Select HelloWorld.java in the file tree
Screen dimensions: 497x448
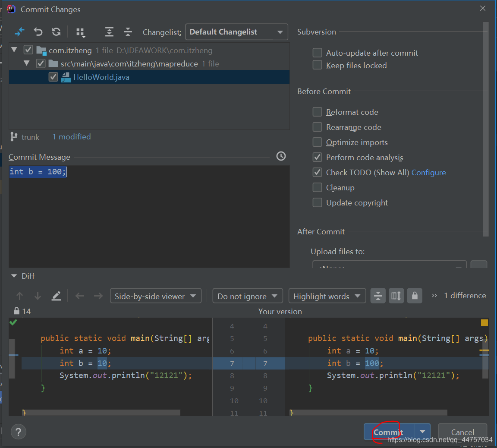101,77
